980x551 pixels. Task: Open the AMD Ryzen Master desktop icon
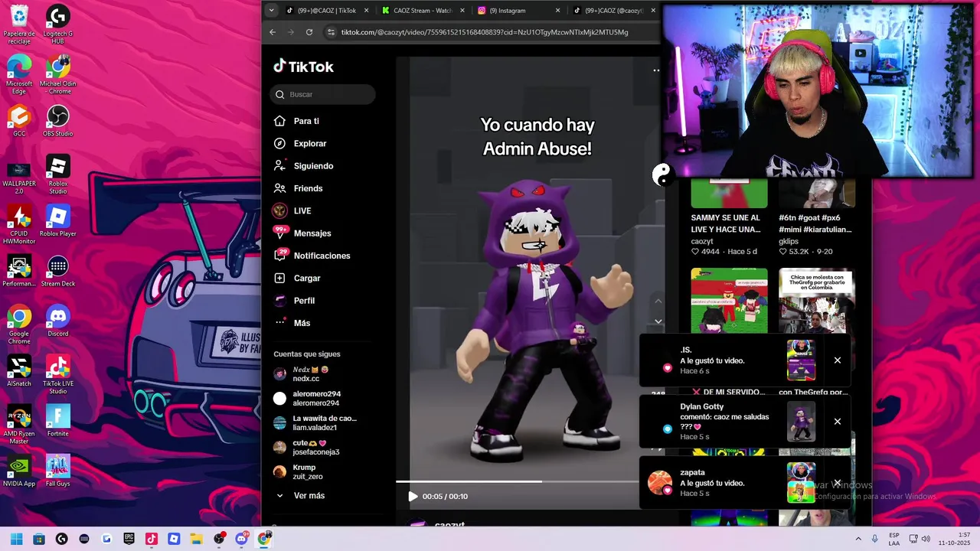(19, 425)
